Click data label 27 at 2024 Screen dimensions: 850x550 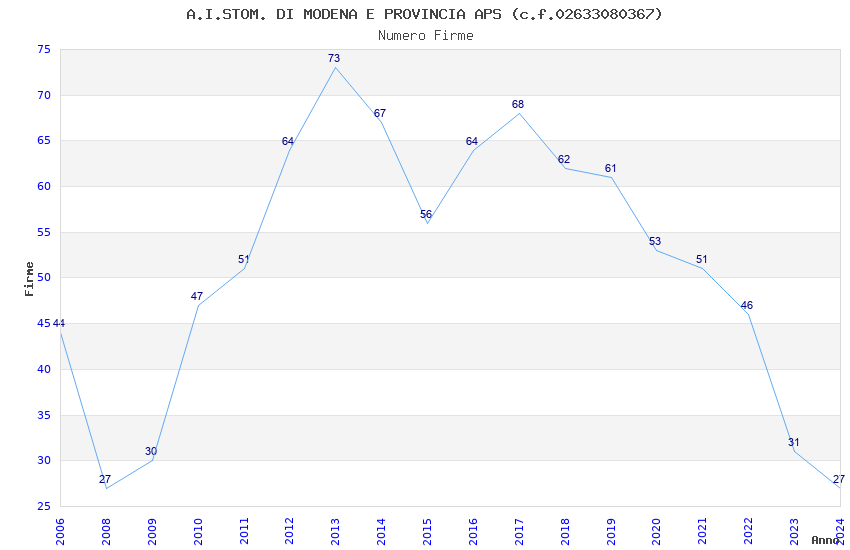pyautogui.click(x=839, y=480)
